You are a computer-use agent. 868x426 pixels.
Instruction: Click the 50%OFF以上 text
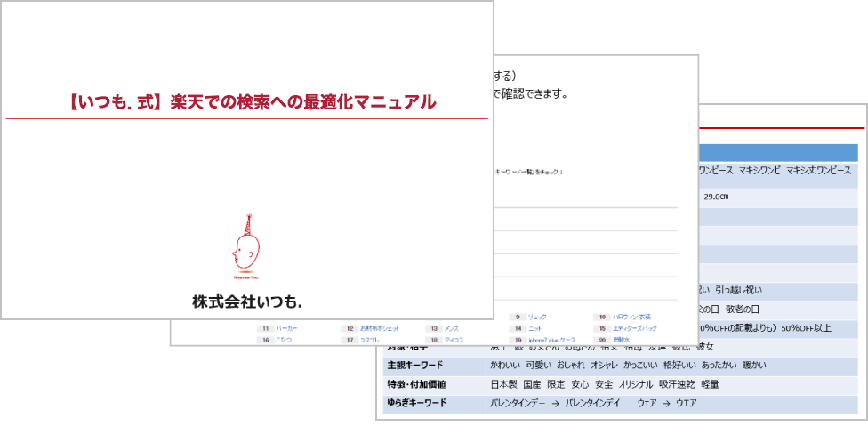pos(806,328)
